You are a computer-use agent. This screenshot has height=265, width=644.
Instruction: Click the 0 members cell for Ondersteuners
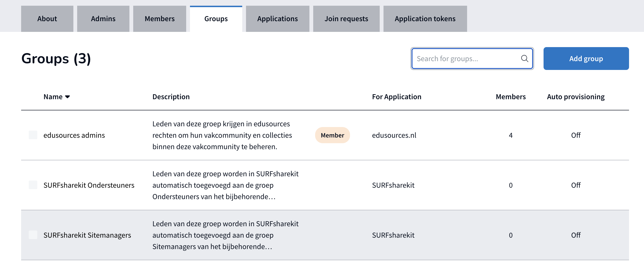point(511,185)
